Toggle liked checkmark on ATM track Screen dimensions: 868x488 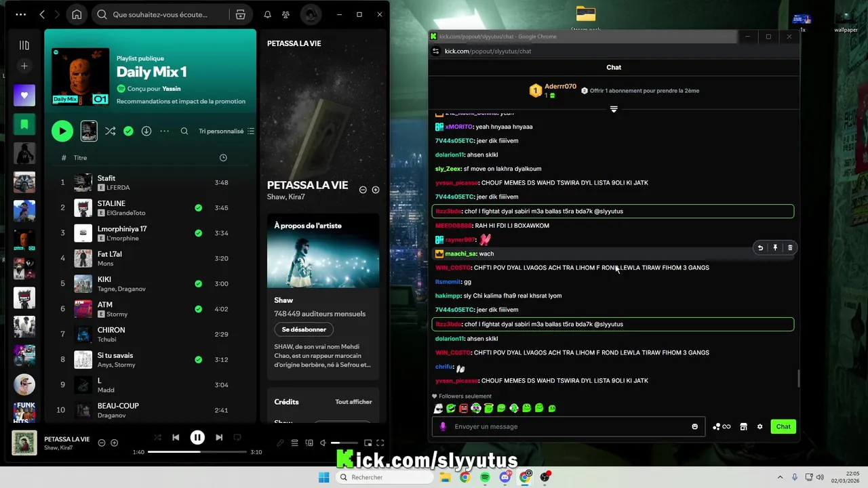click(x=198, y=309)
